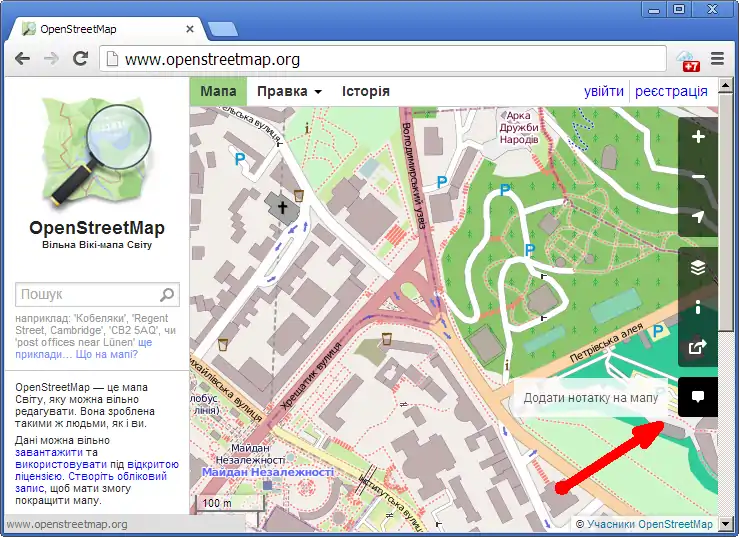
Task: Open the Що на мапі? link
Action: [106, 355]
